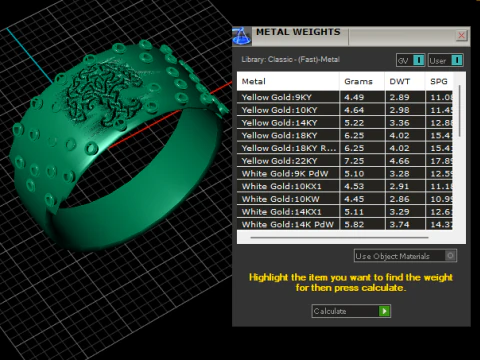
Task: Select the White Gold:10KW row
Action: [x=345, y=199]
